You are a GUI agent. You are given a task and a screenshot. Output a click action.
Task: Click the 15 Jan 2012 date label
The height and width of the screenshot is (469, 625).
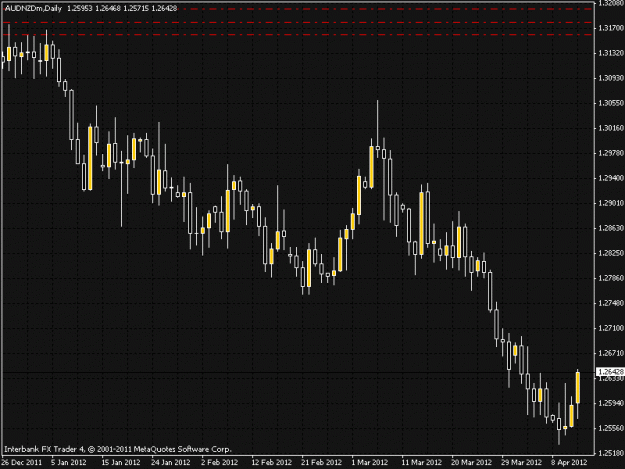pos(121,463)
